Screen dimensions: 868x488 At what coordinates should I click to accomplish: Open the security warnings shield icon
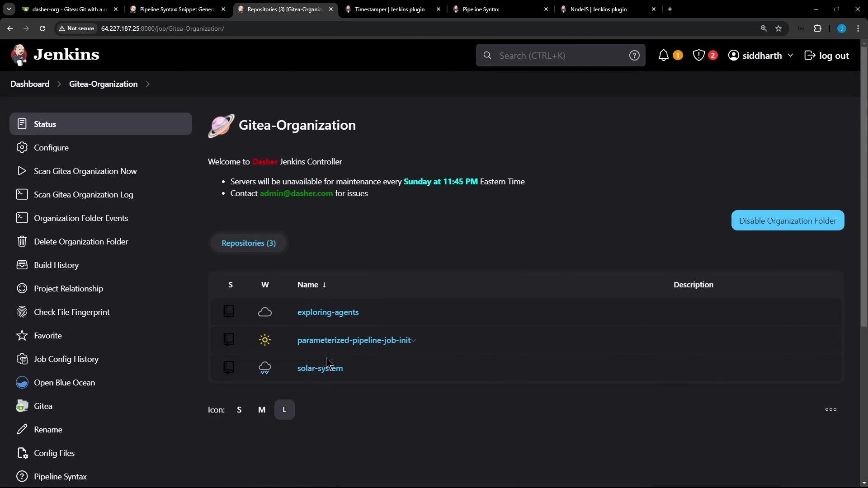tap(698, 55)
